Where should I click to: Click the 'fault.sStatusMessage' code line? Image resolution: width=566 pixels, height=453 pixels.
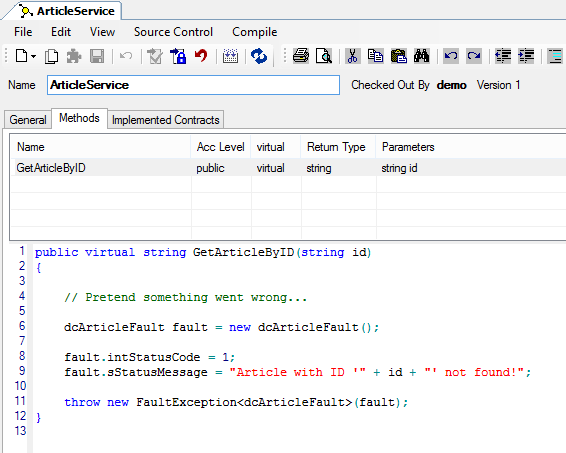pyautogui.click(x=298, y=372)
